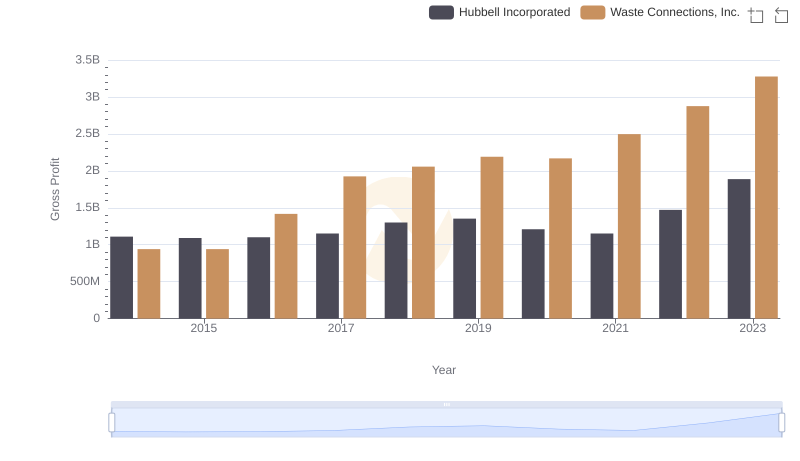Screen dimensions: 800x461
Task: Click the 2015 Hubbell Incorporated bar
Action: (x=190, y=278)
